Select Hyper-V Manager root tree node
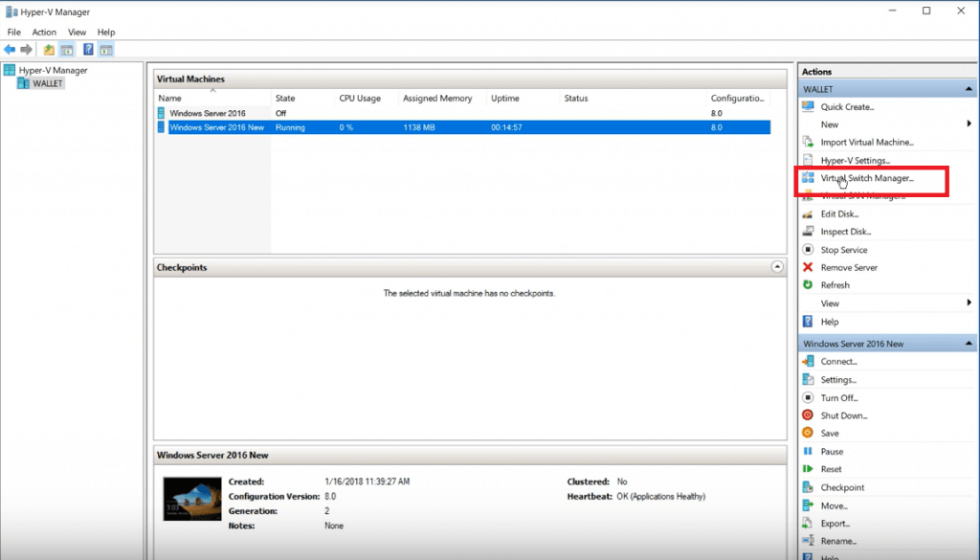Screen dimensions: 980x560 pos(54,70)
